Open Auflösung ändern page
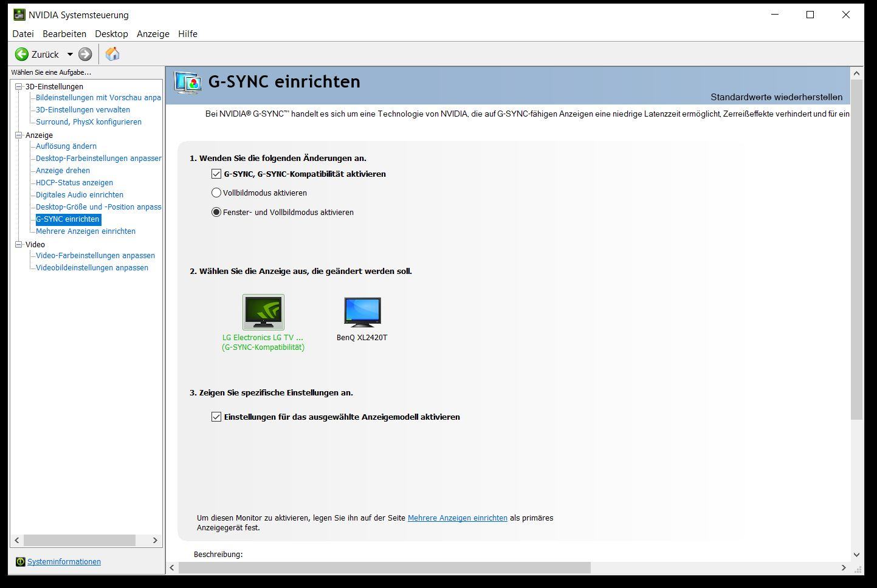Viewport: 877px width, 588px height. click(x=66, y=146)
